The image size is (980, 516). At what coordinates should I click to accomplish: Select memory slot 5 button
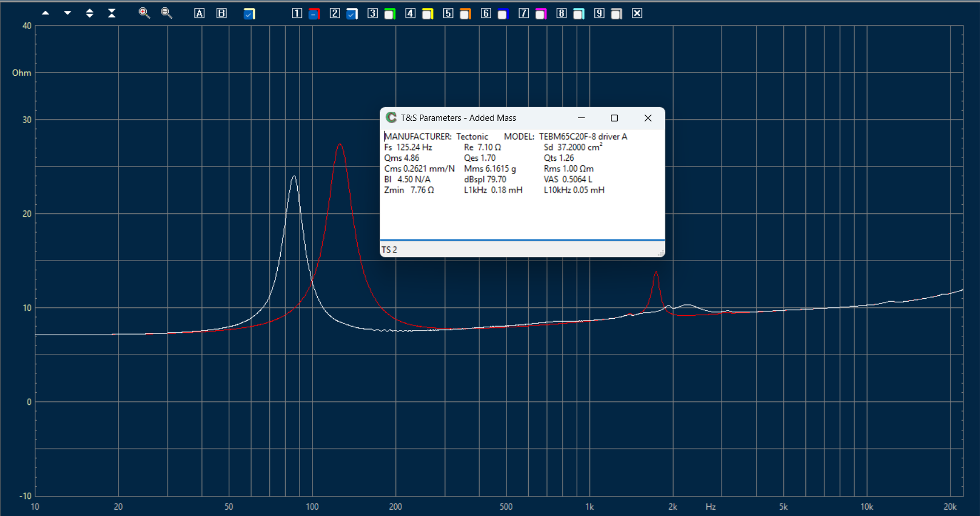(x=448, y=13)
